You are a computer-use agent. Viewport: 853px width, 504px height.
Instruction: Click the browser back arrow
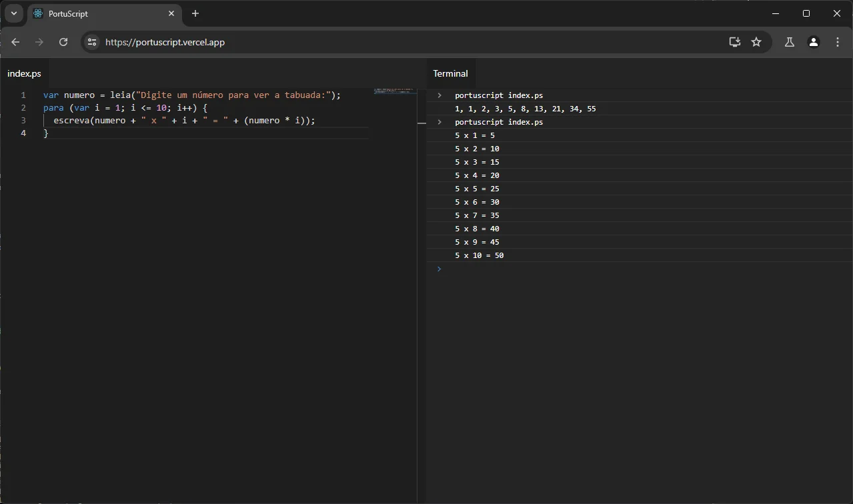[x=15, y=42]
